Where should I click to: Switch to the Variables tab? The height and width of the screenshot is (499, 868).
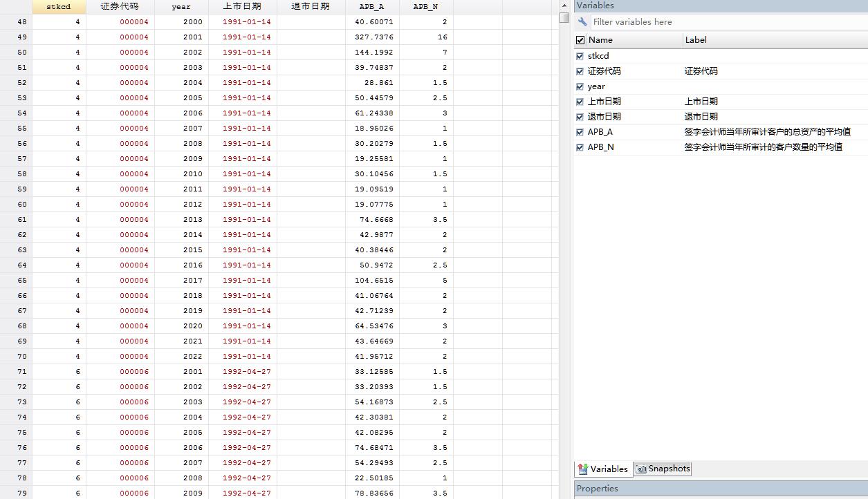coord(602,469)
